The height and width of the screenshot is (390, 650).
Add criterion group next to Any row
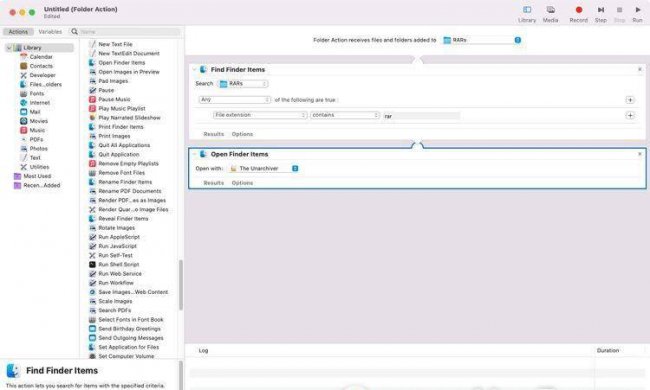(630, 100)
